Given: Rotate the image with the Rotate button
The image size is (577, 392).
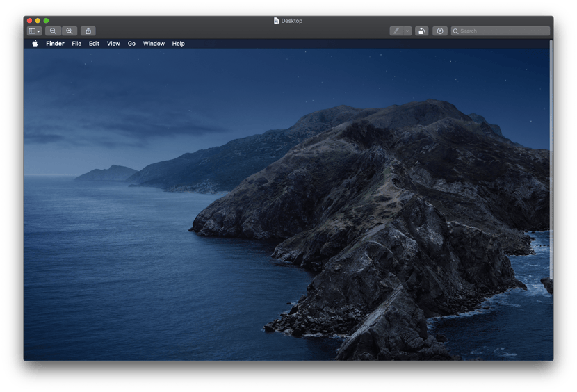Looking at the screenshot, I should (422, 31).
